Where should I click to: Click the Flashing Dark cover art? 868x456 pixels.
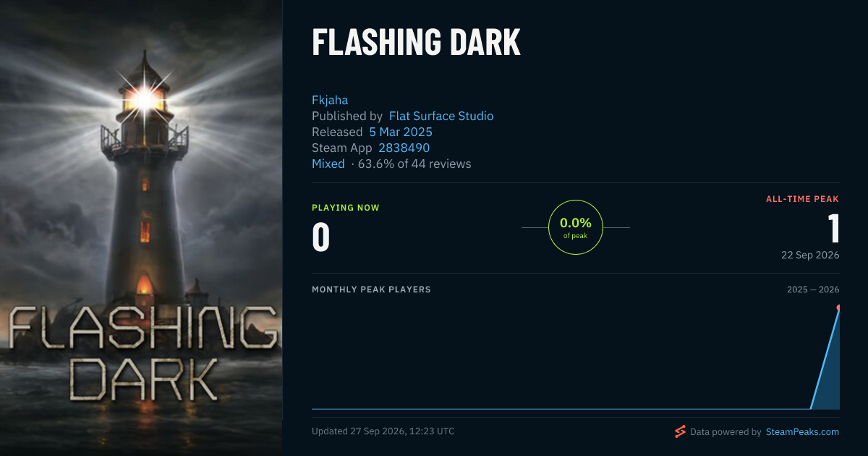(x=141, y=228)
